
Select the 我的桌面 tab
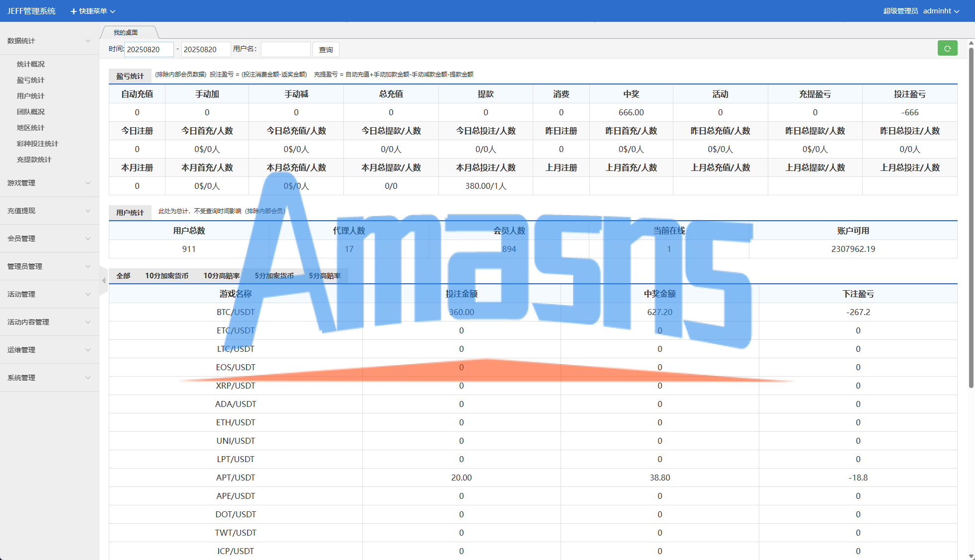coord(126,33)
